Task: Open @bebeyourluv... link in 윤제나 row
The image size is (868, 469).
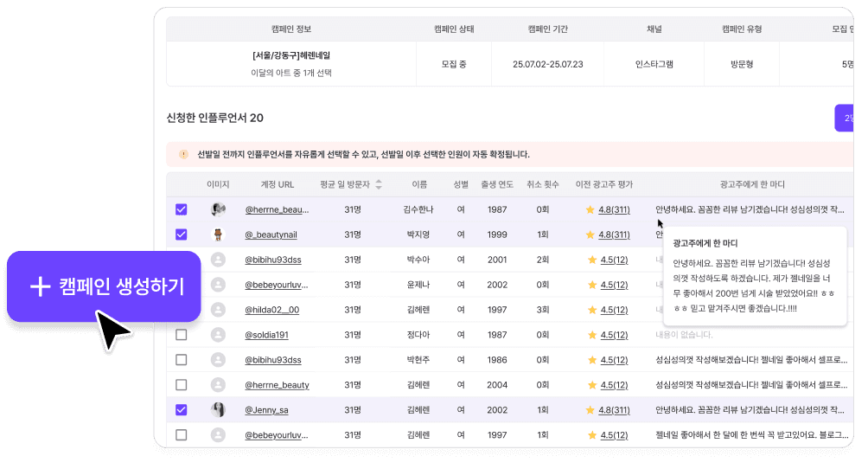Action: 277,285
